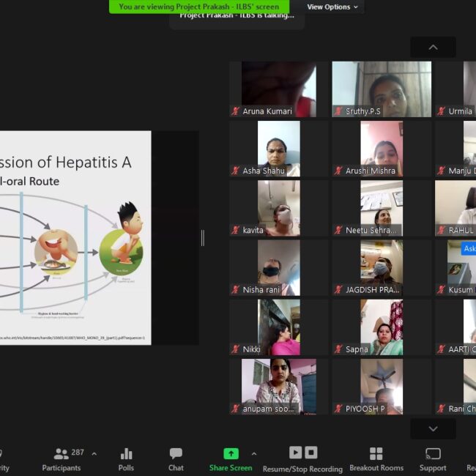The height and width of the screenshot is (476, 476).
Task: Resume the recording
Action: [295, 453]
